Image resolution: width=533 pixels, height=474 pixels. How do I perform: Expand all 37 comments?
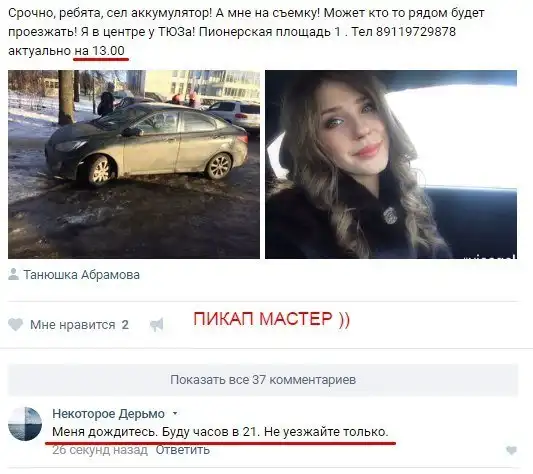[x=263, y=380]
